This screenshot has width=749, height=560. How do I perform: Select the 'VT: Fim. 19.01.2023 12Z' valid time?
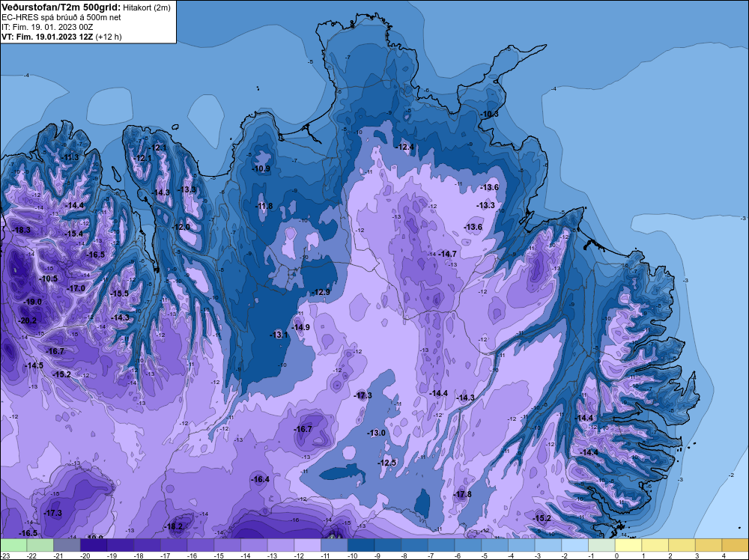(x=47, y=37)
